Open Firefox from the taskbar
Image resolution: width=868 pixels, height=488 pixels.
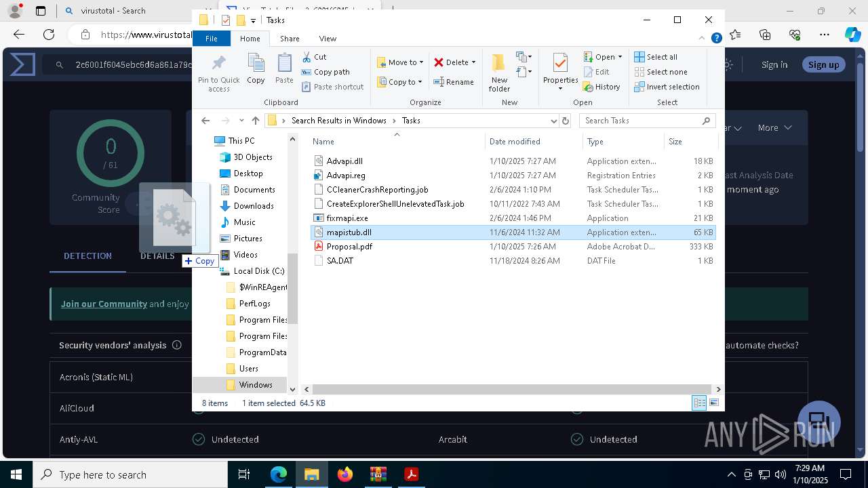[345, 474]
